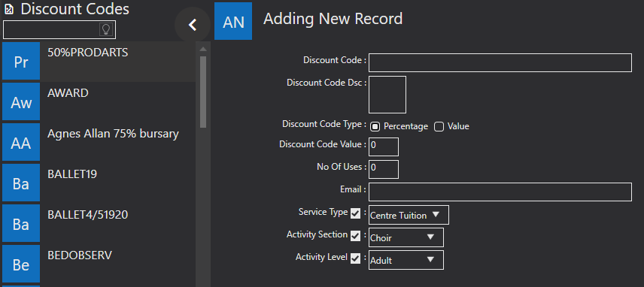Untick the Activity Section checkbox
Viewport: 644px width, 287px height.
(x=355, y=236)
